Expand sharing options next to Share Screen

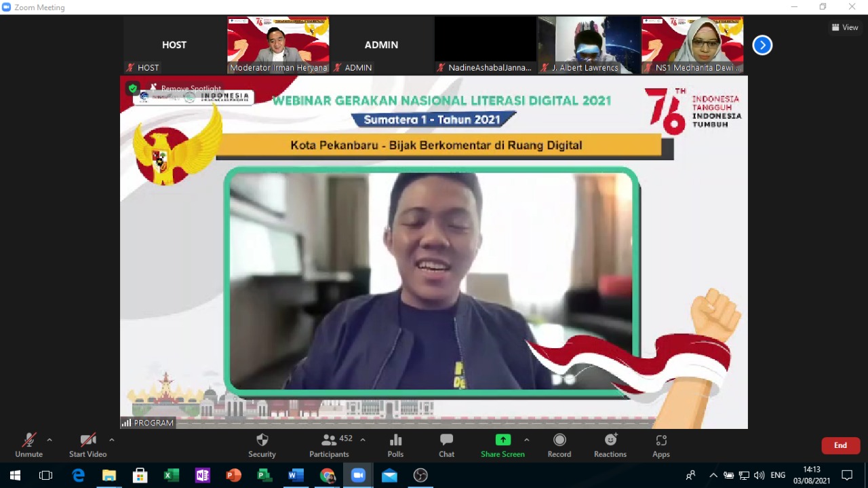click(x=526, y=438)
